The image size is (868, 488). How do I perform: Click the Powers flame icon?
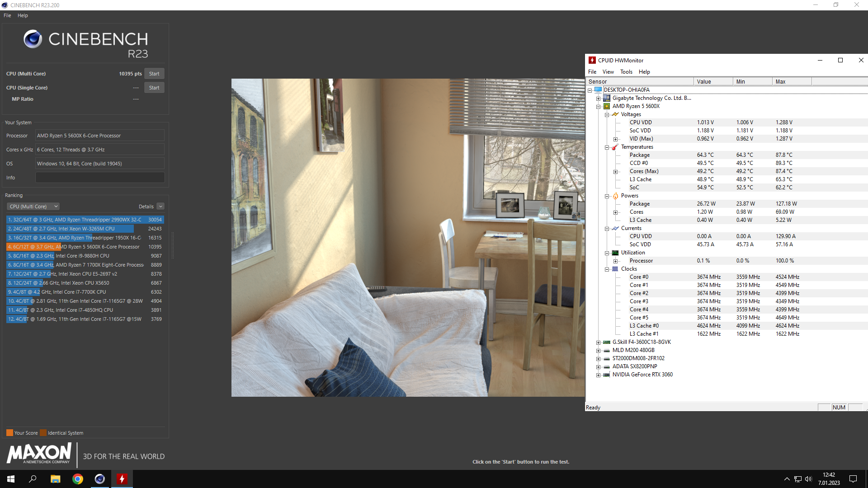(615, 196)
